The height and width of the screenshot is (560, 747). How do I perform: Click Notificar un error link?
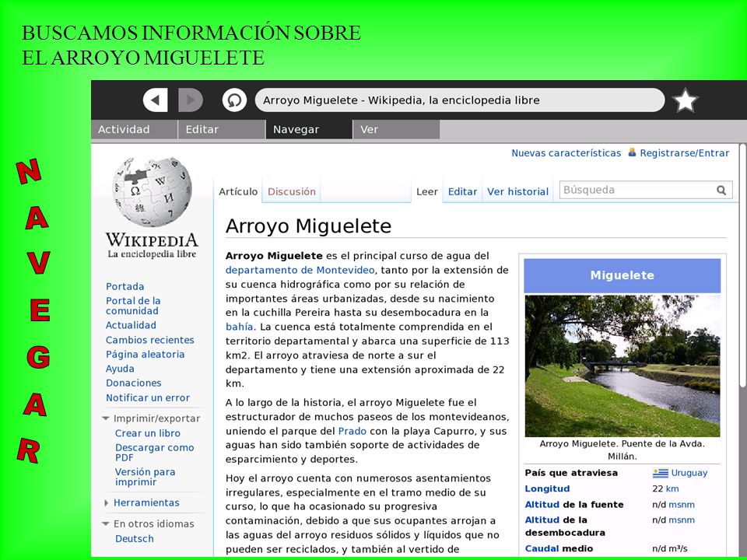click(x=148, y=397)
